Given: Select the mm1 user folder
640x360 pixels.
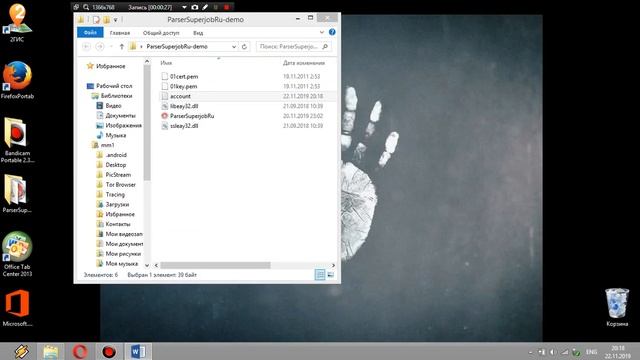Looking at the screenshot, I should pyautogui.click(x=107, y=145).
